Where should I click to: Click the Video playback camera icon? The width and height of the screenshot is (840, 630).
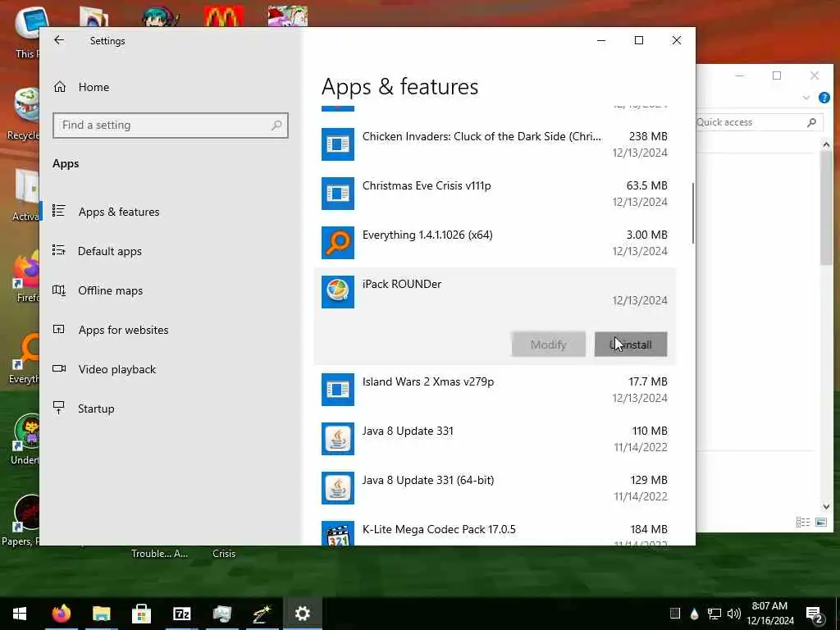(59, 368)
